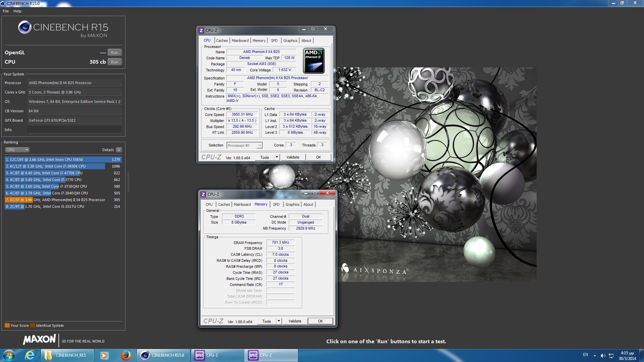Minimize the lower CPU-Z window
Image resolution: width=644 pixels, height=362 pixels.
(x=306, y=193)
